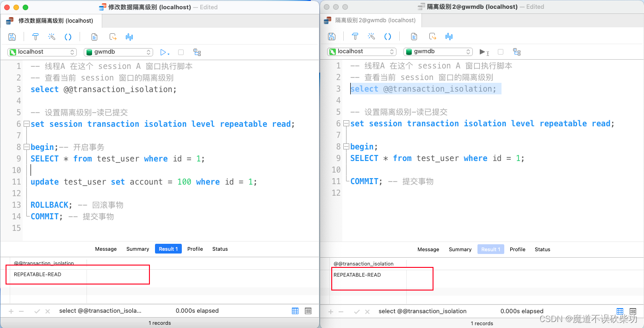Open Query Builder tool in left window
This screenshot has width=644, height=328.
pyautogui.click(x=35, y=37)
